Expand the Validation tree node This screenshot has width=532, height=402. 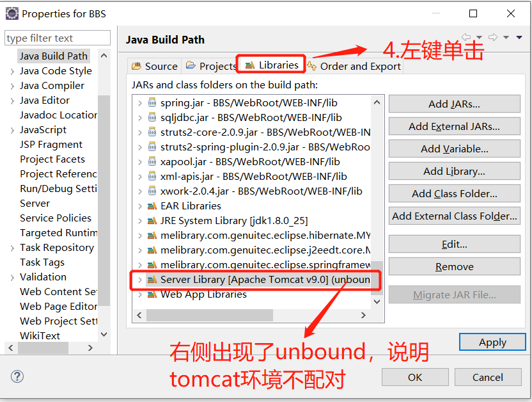pos(13,277)
